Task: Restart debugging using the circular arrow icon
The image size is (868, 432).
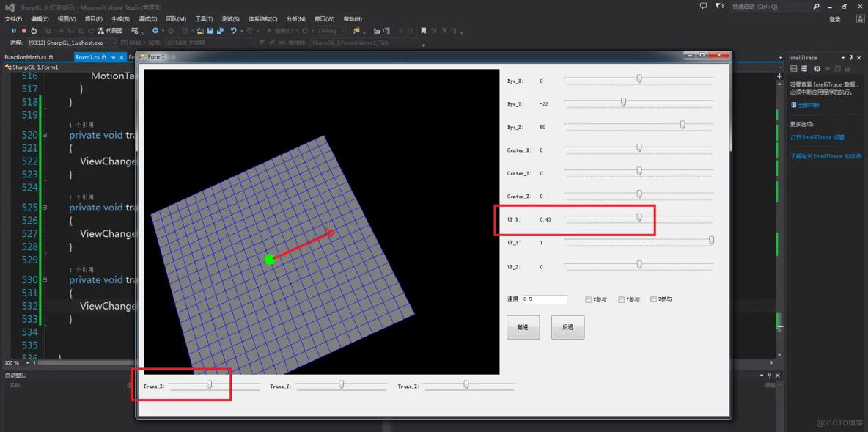Action: 34,31
